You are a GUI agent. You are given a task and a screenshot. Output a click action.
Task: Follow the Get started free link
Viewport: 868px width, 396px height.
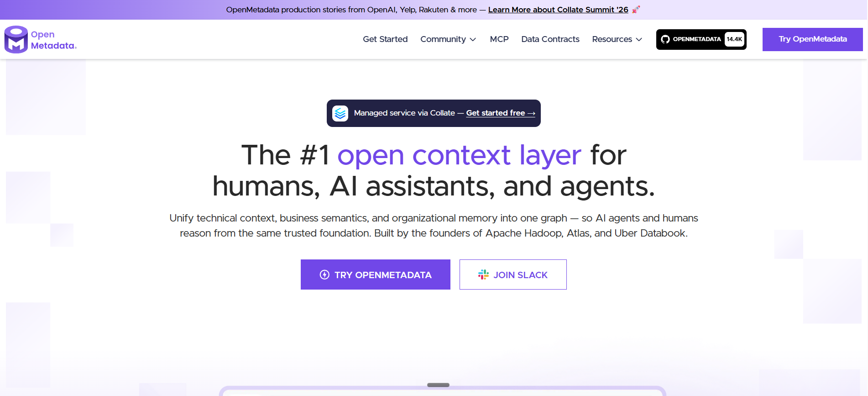pyautogui.click(x=501, y=113)
